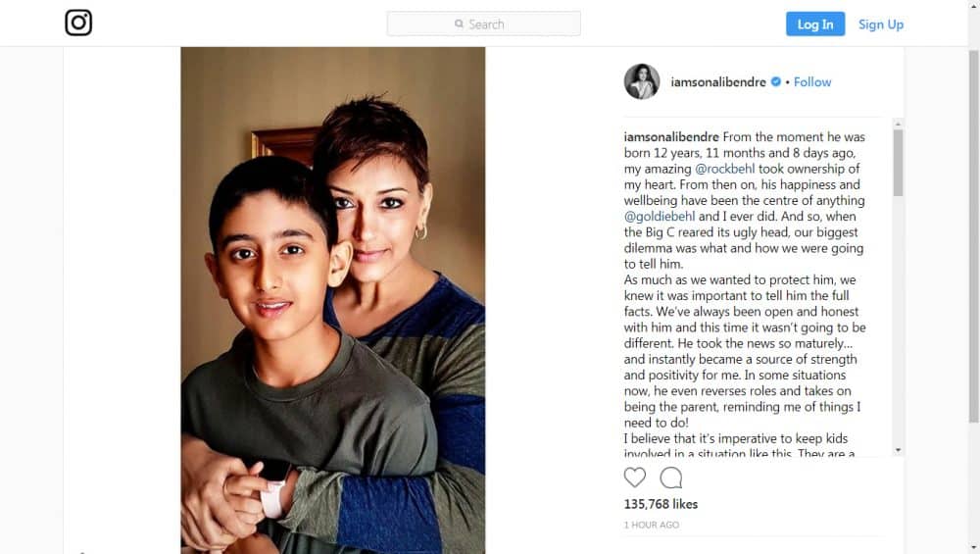980x554 pixels.
Task: View the 135,768 likes list
Action: pyautogui.click(x=661, y=504)
